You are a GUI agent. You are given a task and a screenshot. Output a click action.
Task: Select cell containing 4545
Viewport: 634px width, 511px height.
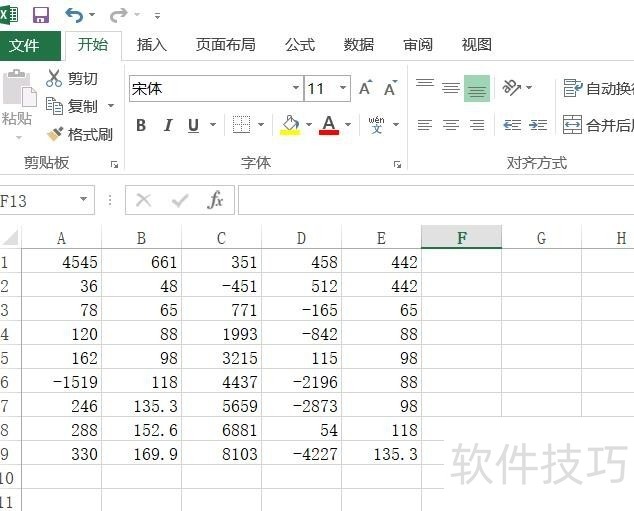(x=61, y=261)
